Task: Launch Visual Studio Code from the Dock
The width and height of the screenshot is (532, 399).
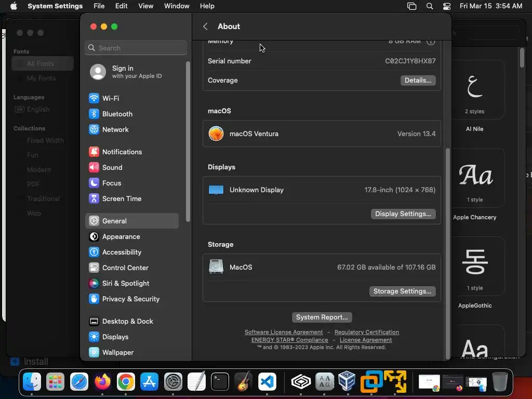Action: coord(267,382)
